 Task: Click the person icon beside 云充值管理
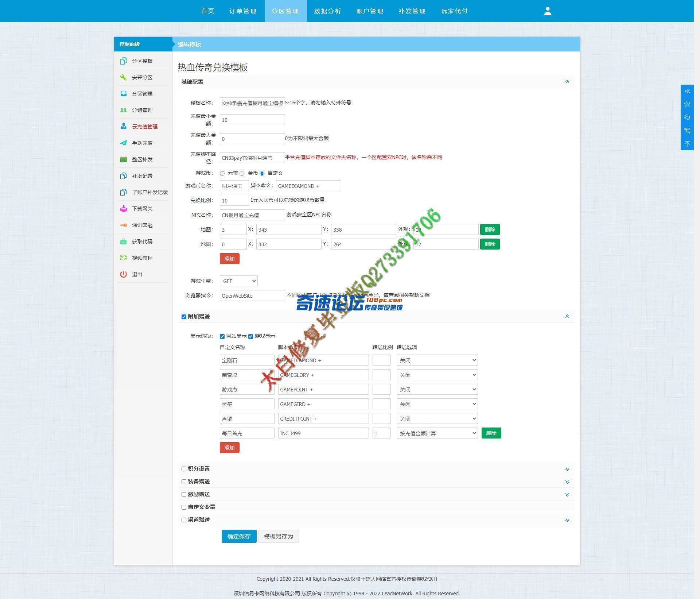124,127
